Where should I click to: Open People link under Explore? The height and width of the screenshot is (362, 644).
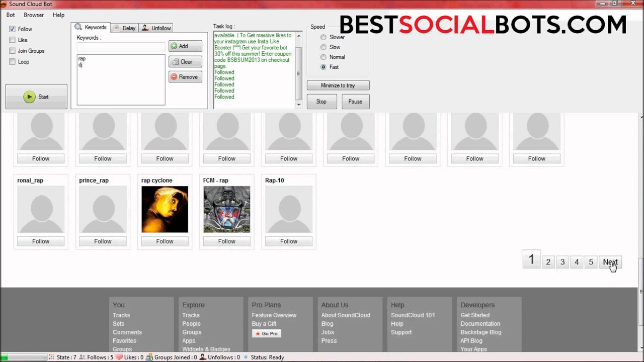(x=191, y=324)
